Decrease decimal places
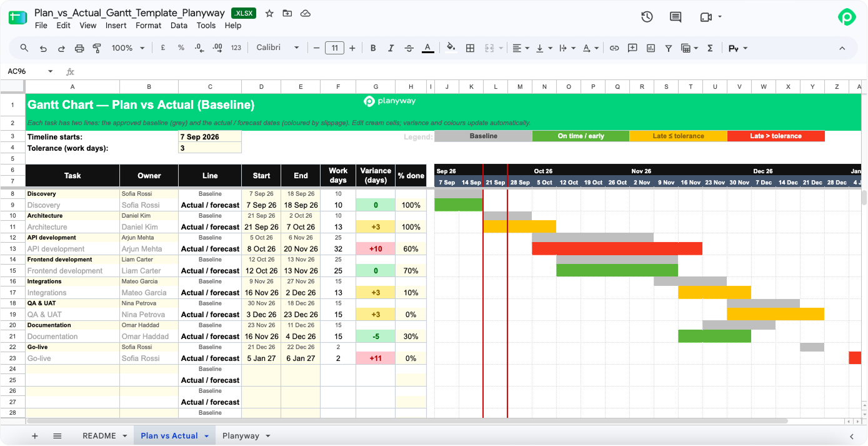Image resolution: width=868 pixels, height=446 pixels. coord(199,48)
